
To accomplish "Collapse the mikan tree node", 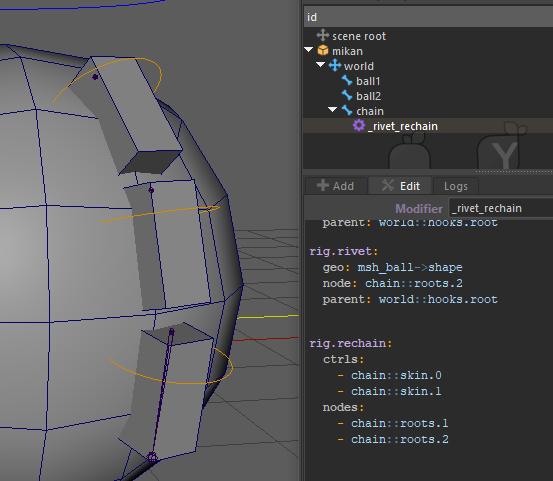I will tap(309, 50).
